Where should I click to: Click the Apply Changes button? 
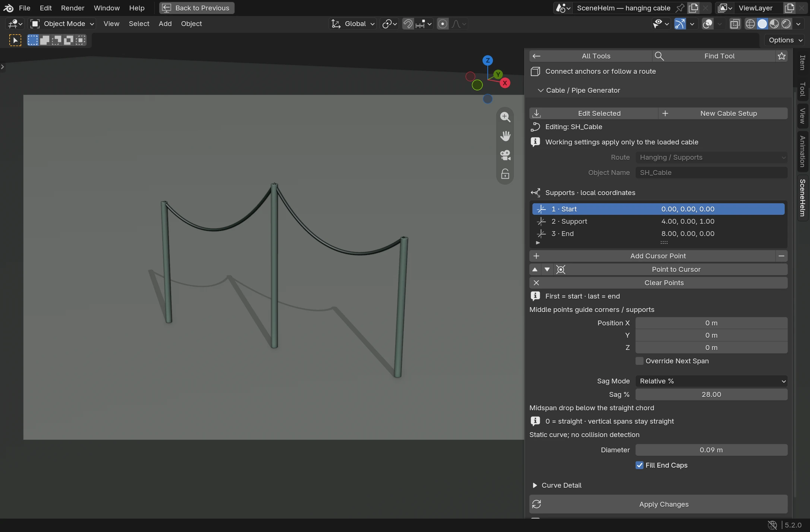coord(658,504)
